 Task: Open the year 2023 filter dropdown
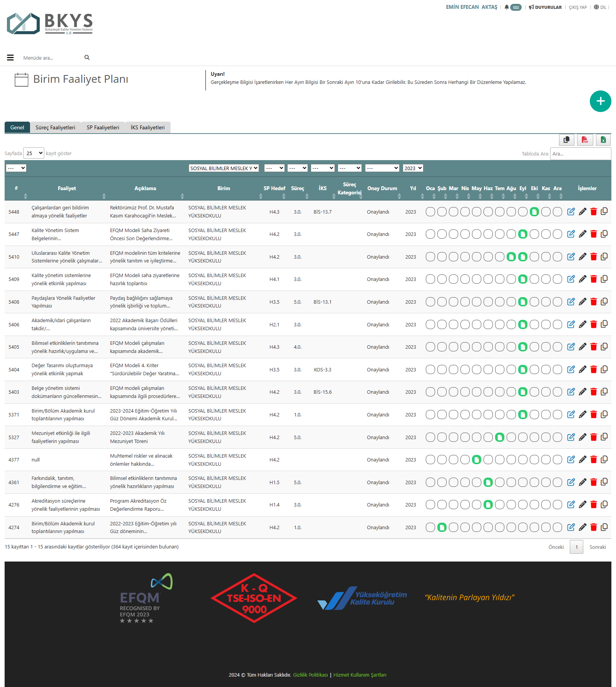413,168
